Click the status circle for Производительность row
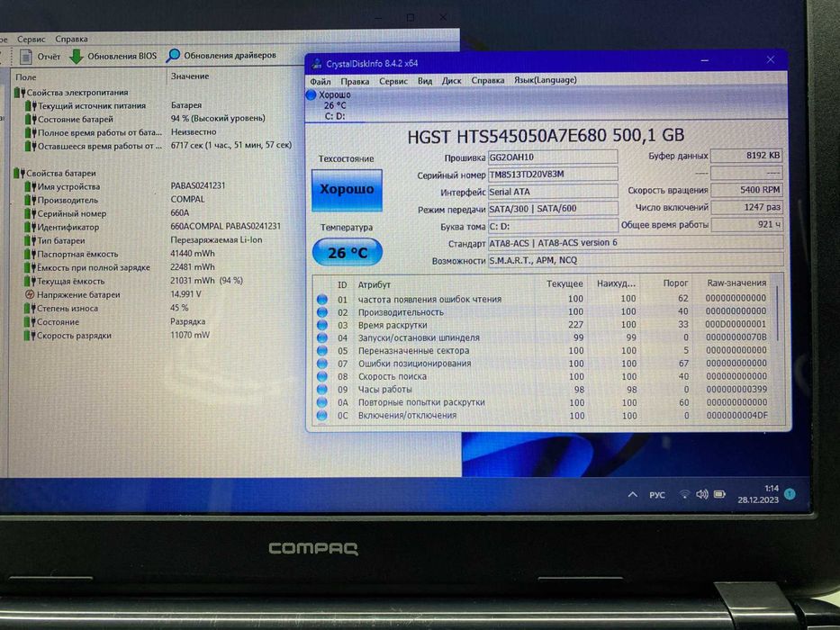840x630 pixels. coord(322,312)
